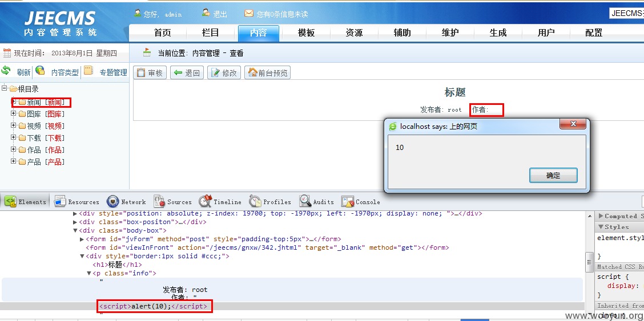Screen dimensions: 644x321
Task: Confirm the alert with 确定
Action: (x=553, y=176)
